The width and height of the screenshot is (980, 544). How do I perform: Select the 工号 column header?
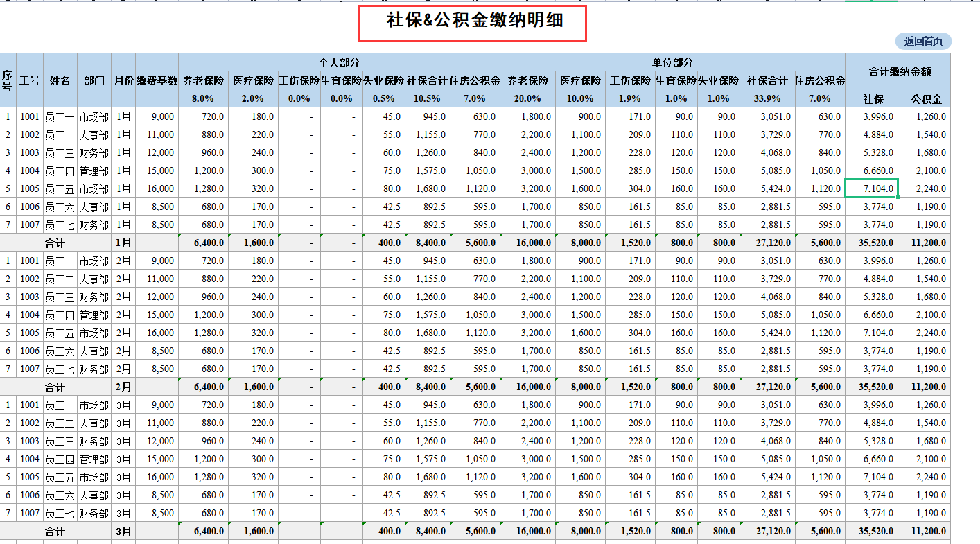pos(30,80)
